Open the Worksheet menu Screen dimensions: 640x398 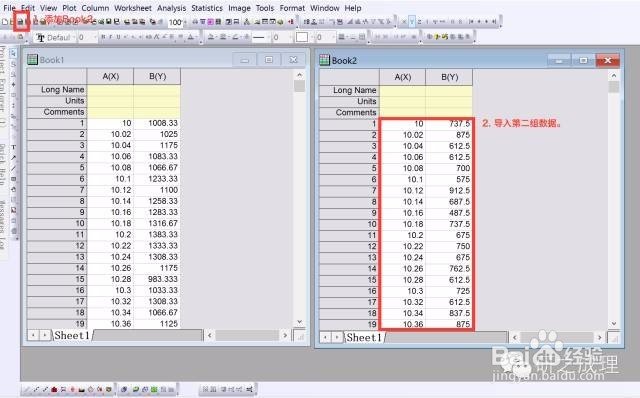[133, 8]
